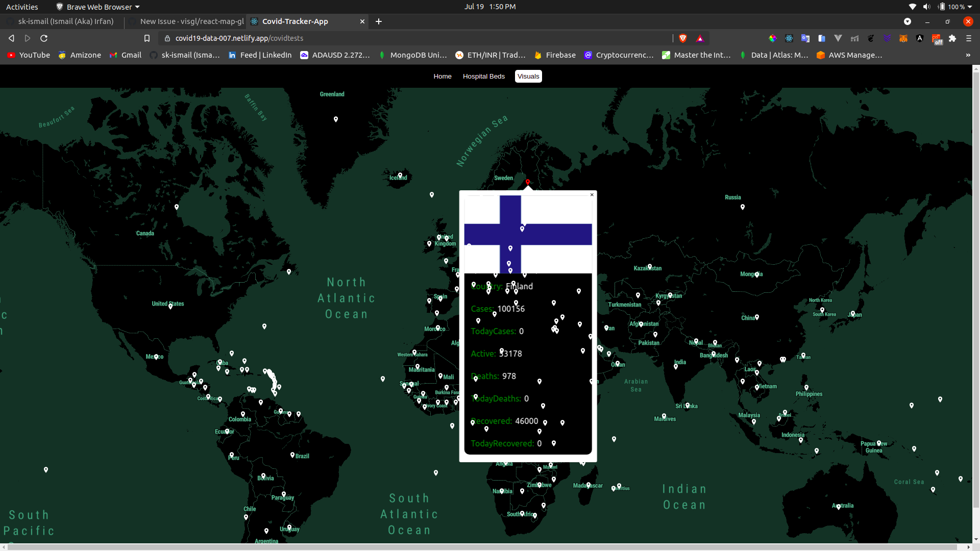Open the Google Translate extension
The height and width of the screenshot is (551, 980).
tap(805, 38)
